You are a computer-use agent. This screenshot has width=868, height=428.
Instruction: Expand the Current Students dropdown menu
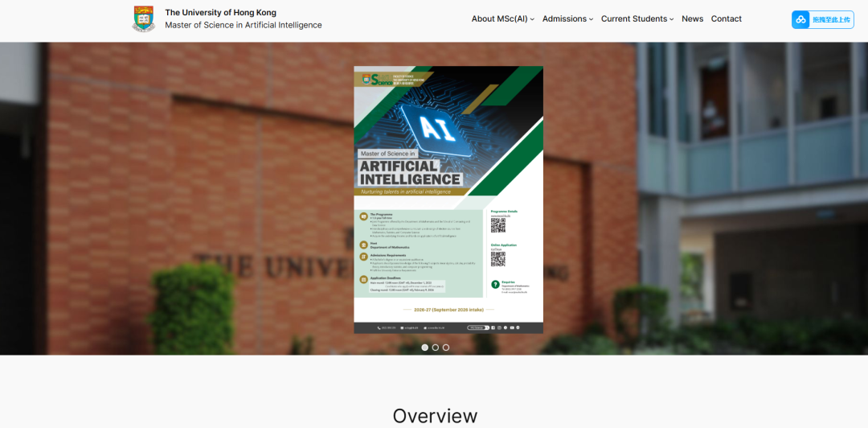[x=637, y=19]
